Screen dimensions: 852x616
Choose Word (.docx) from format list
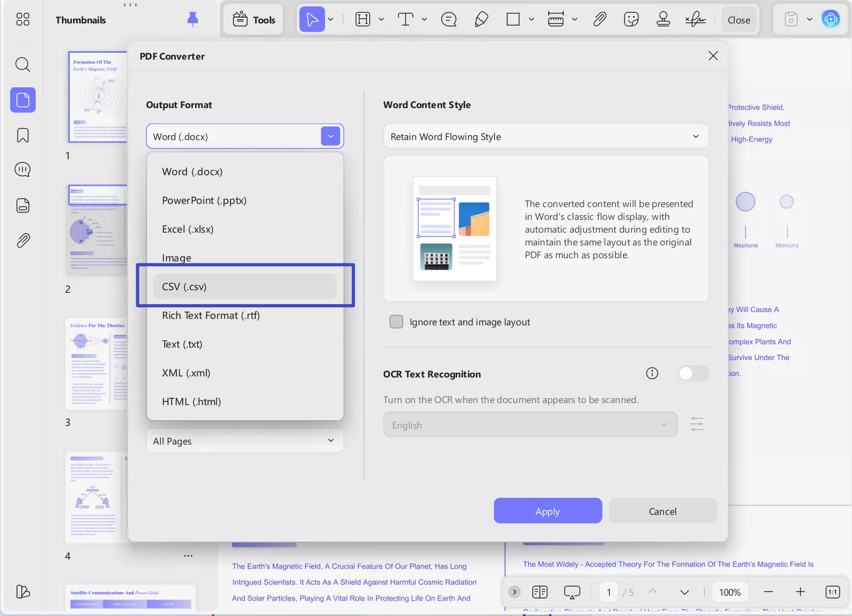[x=245, y=171]
